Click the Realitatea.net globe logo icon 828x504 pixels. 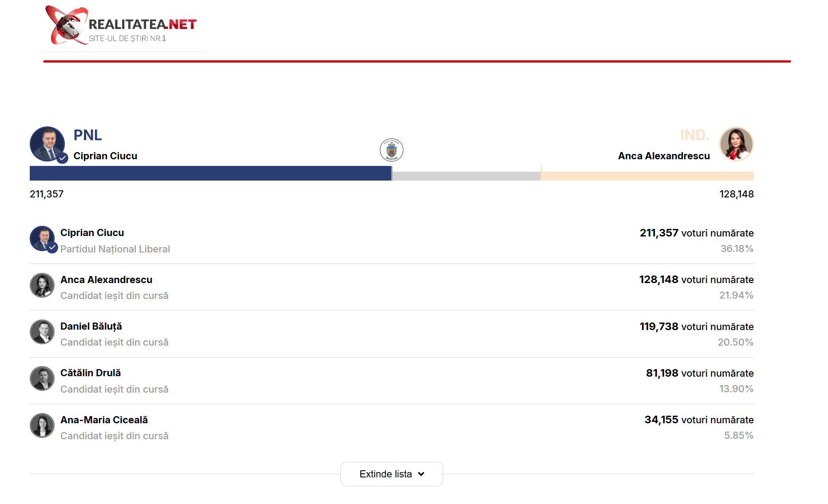coord(66,25)
